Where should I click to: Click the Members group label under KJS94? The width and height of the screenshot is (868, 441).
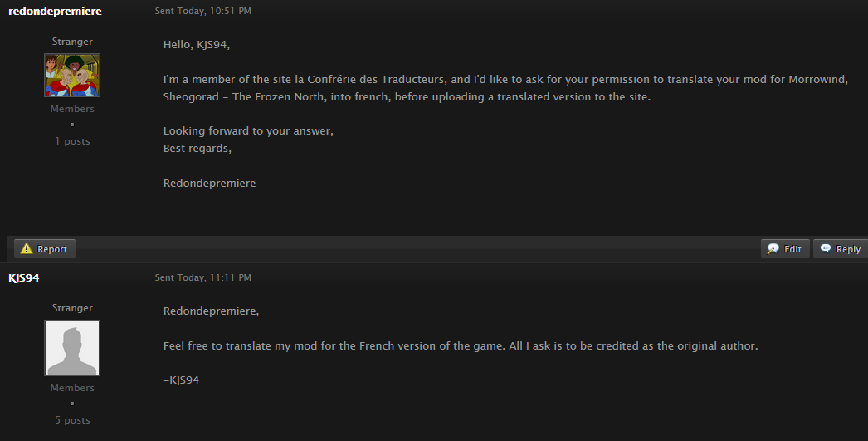[x=72, y=388]
